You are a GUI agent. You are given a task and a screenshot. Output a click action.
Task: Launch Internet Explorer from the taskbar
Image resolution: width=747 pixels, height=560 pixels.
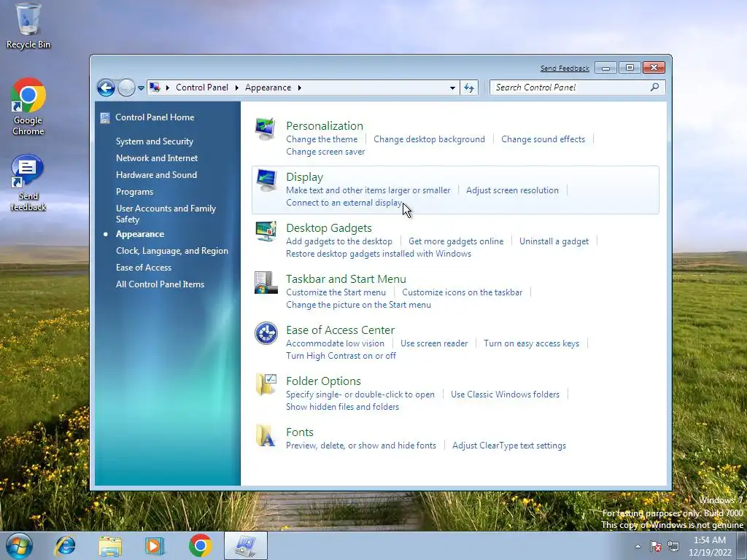[x=65, y=545]
